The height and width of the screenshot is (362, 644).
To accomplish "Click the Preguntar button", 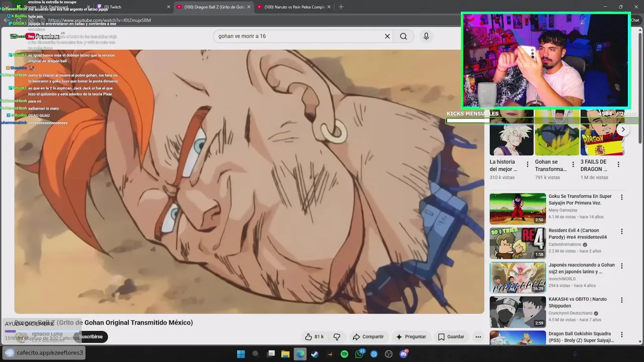I will [x=411, y=337].
